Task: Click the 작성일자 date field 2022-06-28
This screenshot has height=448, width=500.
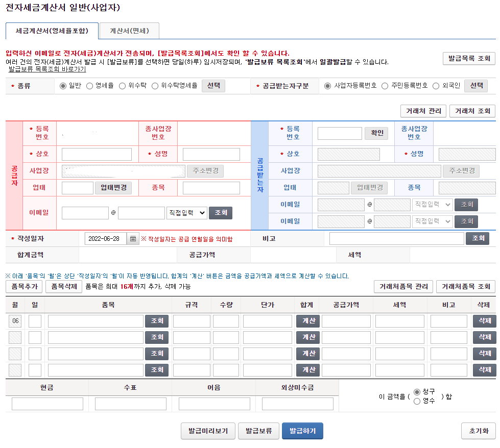Action: pos(106,239)
